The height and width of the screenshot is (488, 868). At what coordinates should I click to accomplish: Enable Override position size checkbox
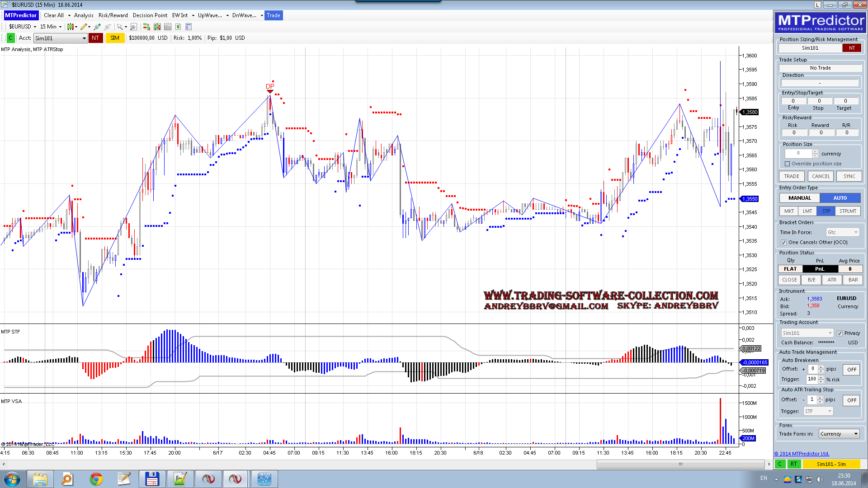click(787, 164)
